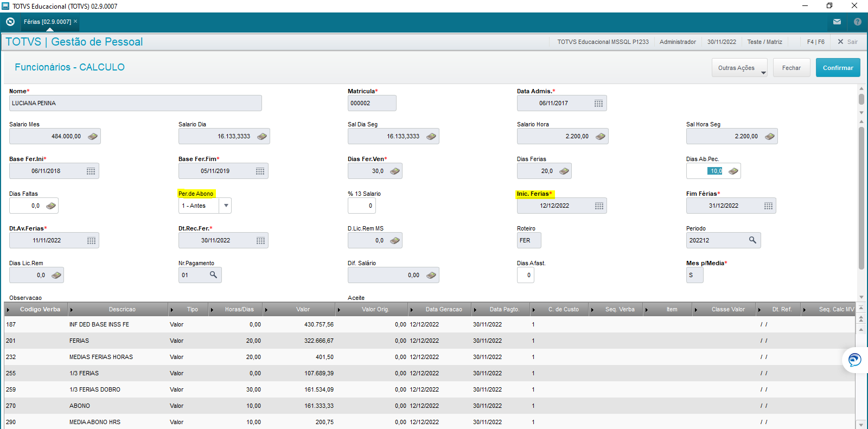Click the calculator icon beside Dias Ferias
868x429 pixels.
coord(564,171)
